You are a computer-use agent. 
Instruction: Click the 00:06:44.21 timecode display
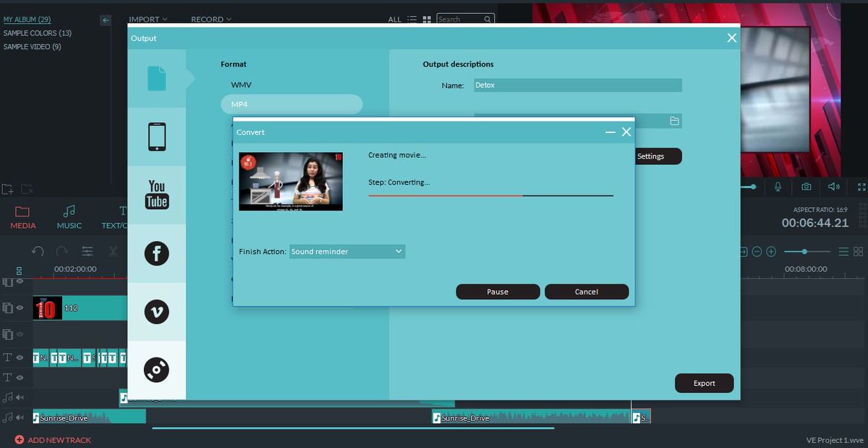(x=815, y=223)
